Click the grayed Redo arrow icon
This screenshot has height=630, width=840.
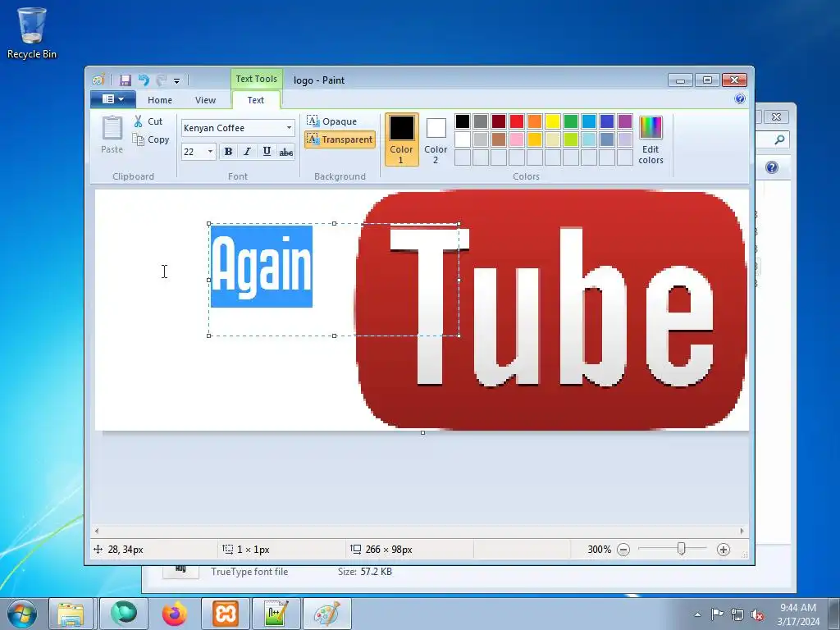(x=162, y=80)
